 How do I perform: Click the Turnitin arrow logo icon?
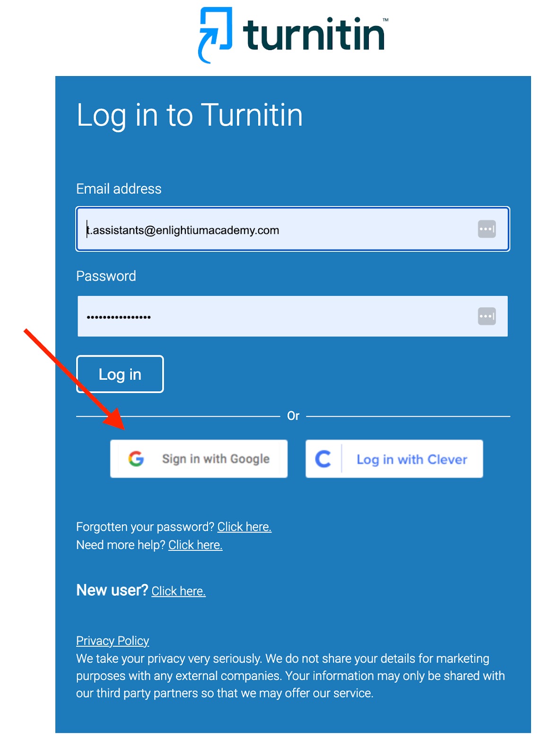pyautogui.click(x=215, y=35)
